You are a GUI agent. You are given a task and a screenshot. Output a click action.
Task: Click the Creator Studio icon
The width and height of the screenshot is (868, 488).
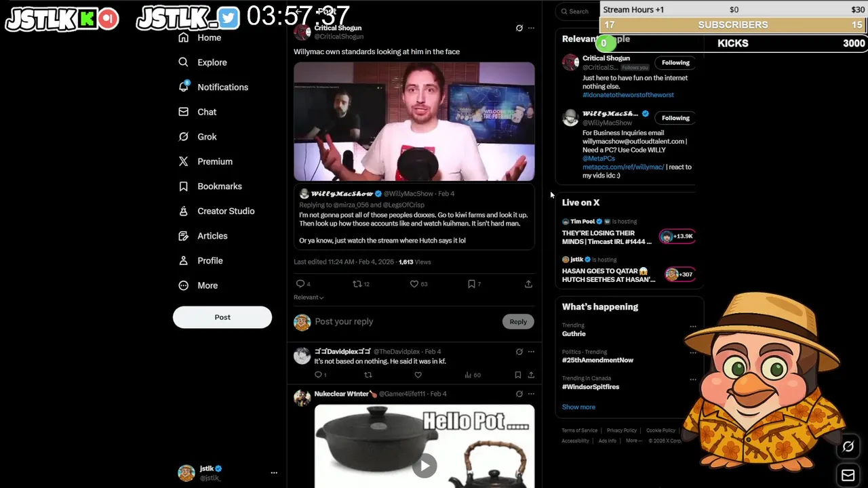pos(183,211)
